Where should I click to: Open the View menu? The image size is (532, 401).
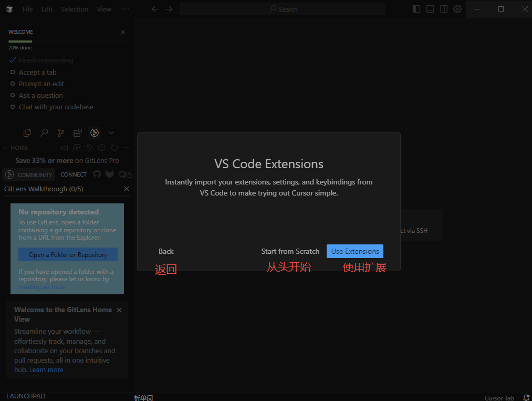(x=104, y=9)
